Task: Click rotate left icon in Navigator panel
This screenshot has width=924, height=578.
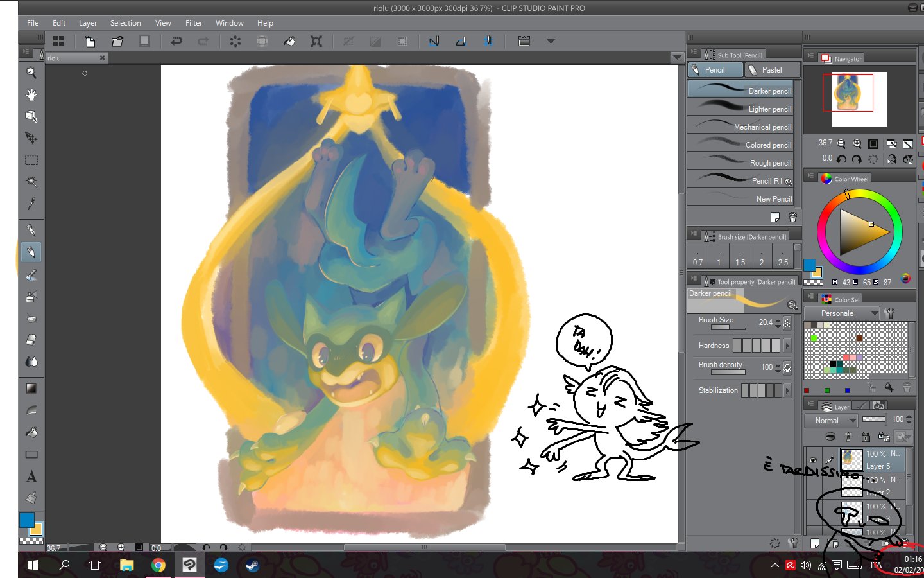Action: click(841, 159)
